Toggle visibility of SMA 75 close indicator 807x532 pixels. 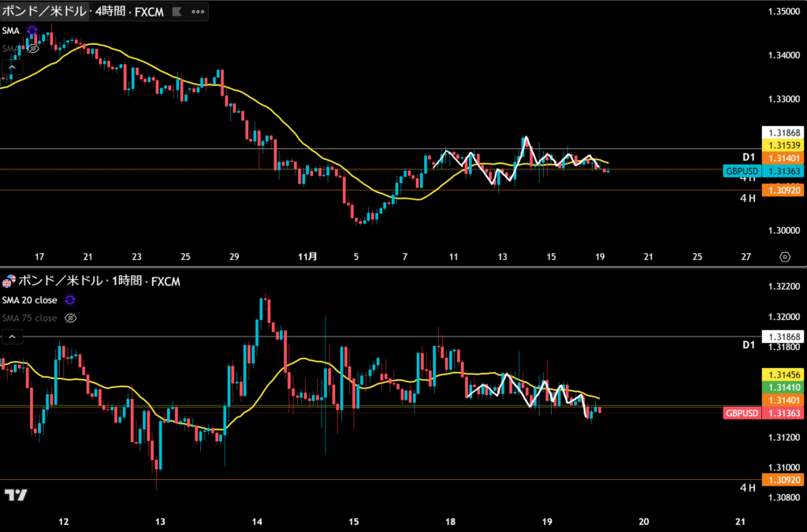[70, 318]
